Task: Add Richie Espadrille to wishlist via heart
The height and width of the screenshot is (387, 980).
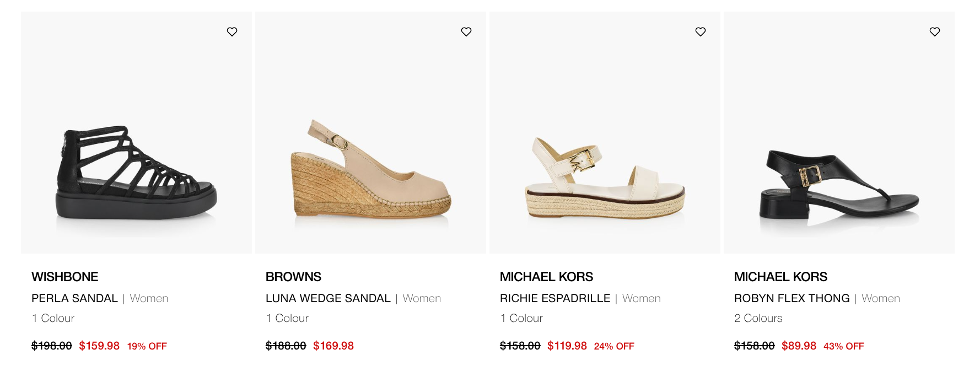Action: coord(701,32)
